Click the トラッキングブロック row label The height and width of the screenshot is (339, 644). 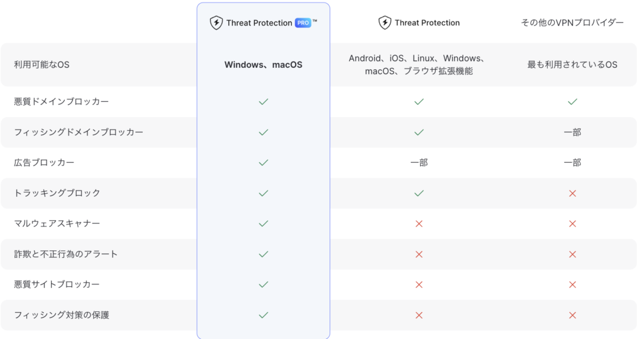click(57, 193)
